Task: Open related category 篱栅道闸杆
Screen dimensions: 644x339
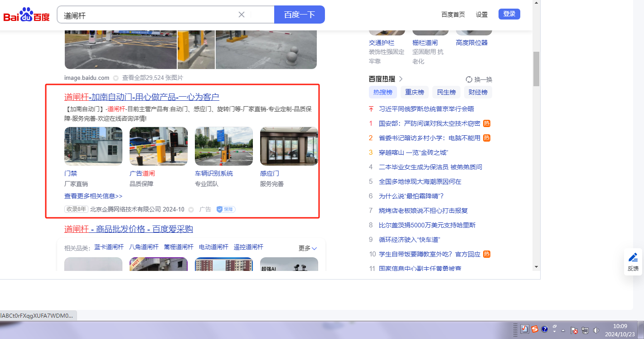Action: click(179, 247)
